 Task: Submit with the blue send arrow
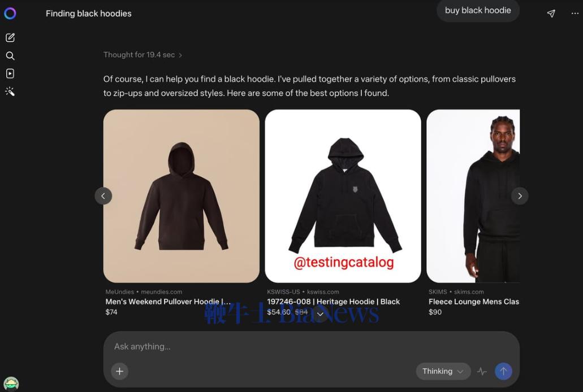[503, 371]
